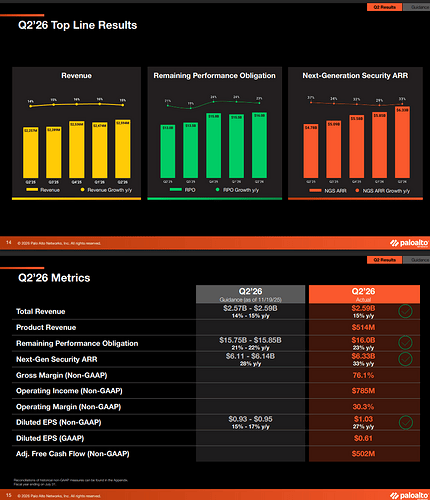The height and width of the screenshot is (500, 430).
Task: Click the green checkmark in Total Revenue row
Action: pos(405,311)
